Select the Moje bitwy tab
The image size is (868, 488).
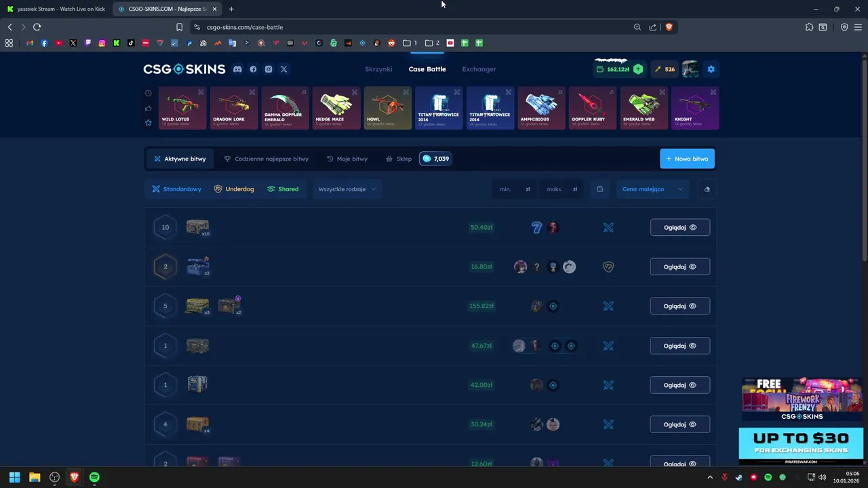pyautogui.click(x=347, y=159)
